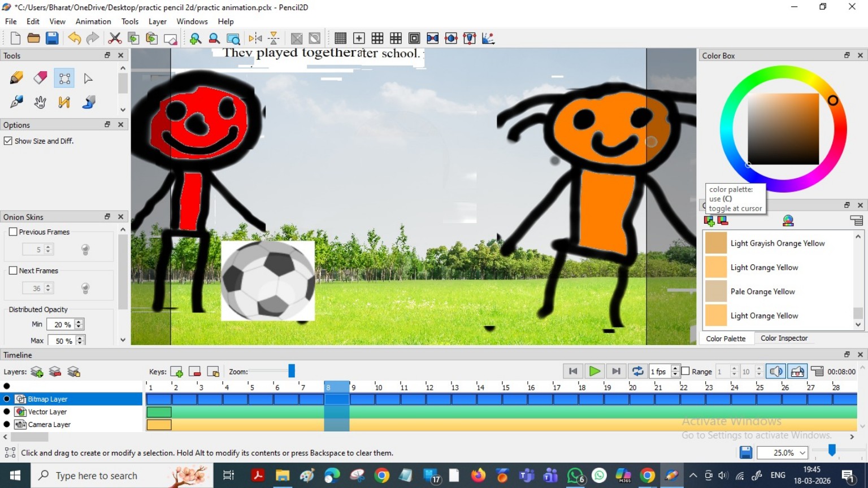Enable the Next Frames checkbox
Screen dimensions: 868x488
tap(13, 271)
